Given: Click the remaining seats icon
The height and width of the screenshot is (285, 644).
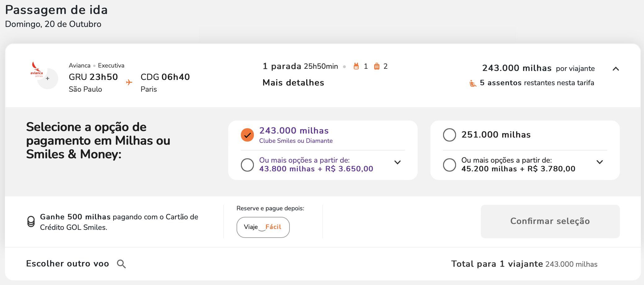Looking at the screenshot, I should (x=473, y=83).
